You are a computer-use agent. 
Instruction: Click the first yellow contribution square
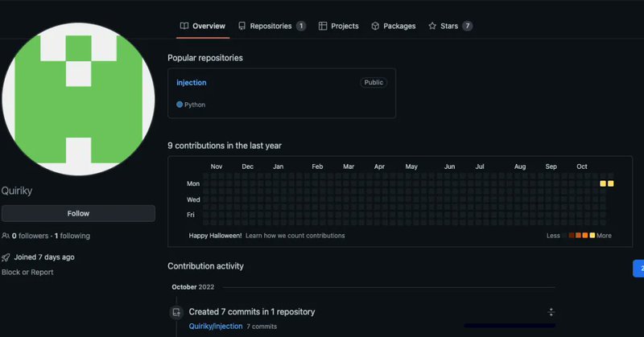point(603,184)
